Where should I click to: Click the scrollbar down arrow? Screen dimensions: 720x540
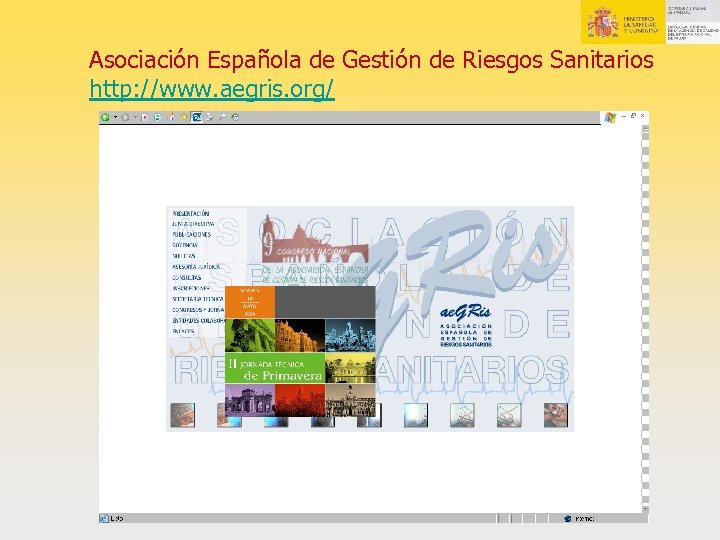point(645,509)
